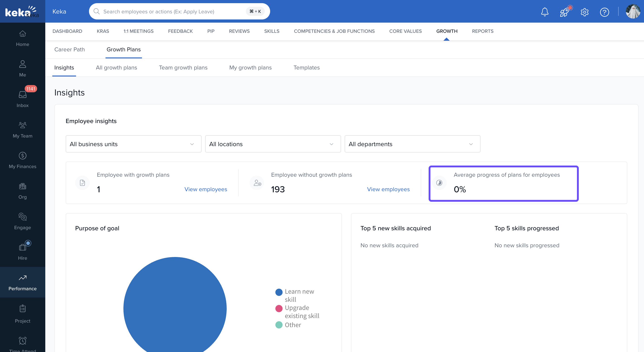Screen dimensions: 644x352
Task: Focus the search employees input field
Action: [x=173, y=12]
